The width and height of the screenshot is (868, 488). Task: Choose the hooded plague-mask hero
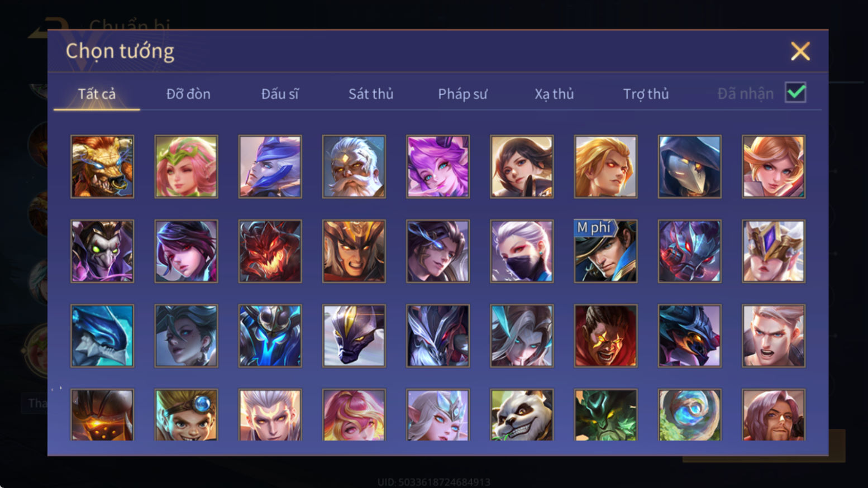tap(689, 166)
